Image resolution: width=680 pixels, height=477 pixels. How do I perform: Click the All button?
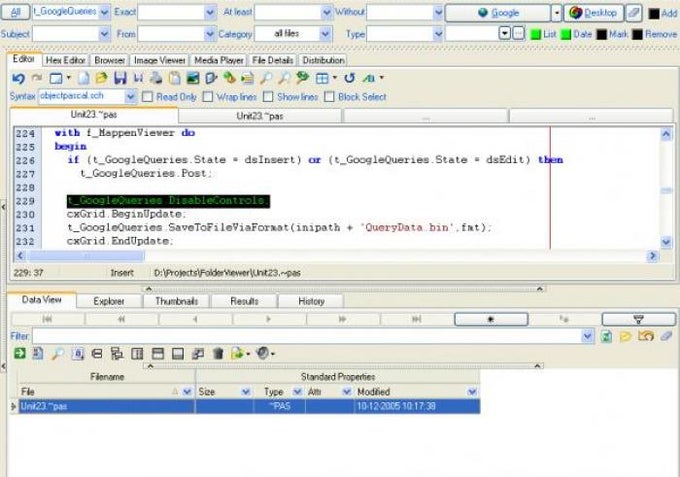(15, 12)
